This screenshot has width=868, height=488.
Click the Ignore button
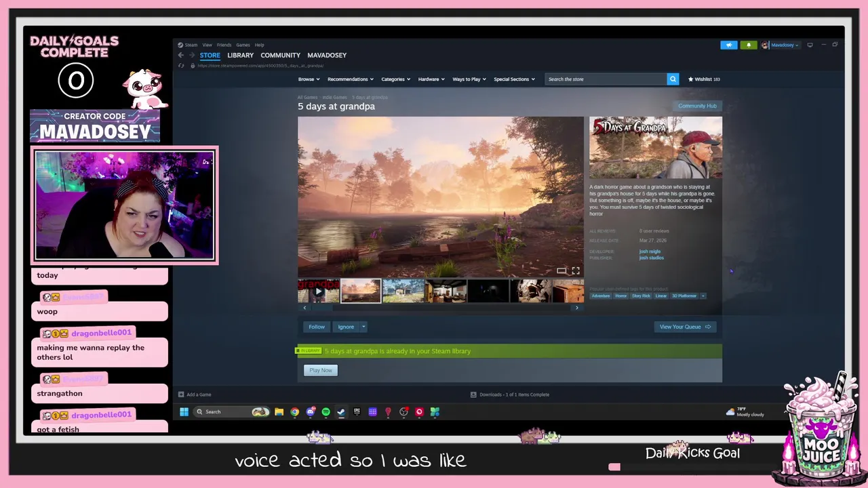point(346,327)
